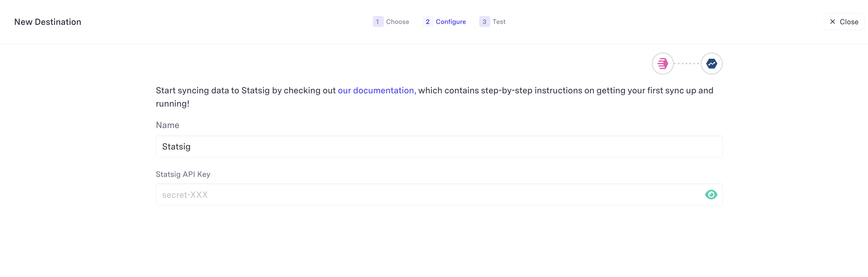Click the step 2 number badge
Viewport: 868px width, 277px height.
pyautogui.click(x=428, y=22)
